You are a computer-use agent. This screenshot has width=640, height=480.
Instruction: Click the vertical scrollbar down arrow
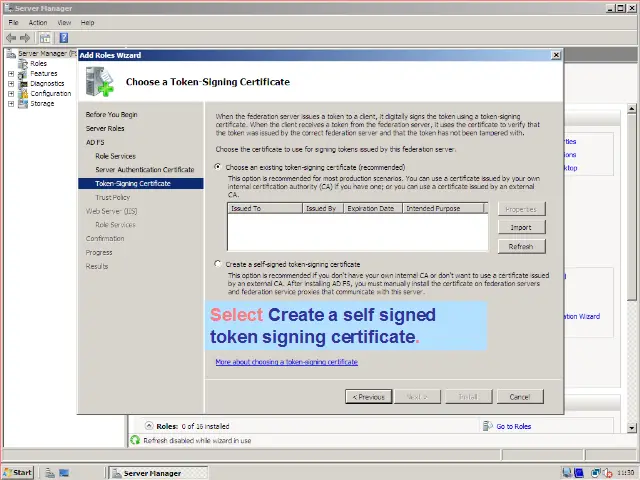[631, 428]
